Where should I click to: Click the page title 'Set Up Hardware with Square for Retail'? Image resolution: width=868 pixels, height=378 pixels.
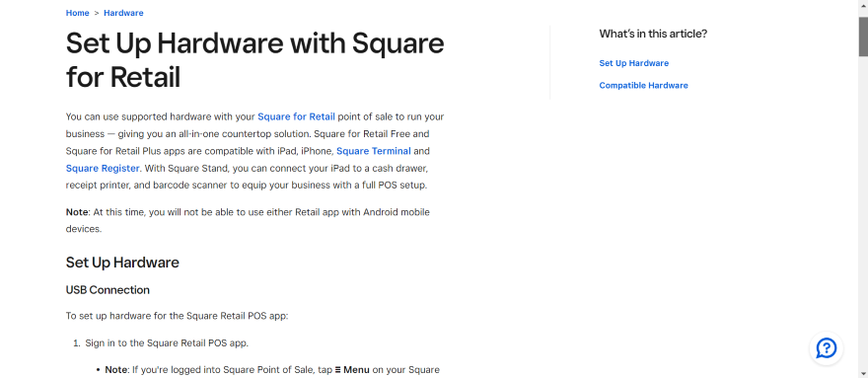tap(254, 59)
